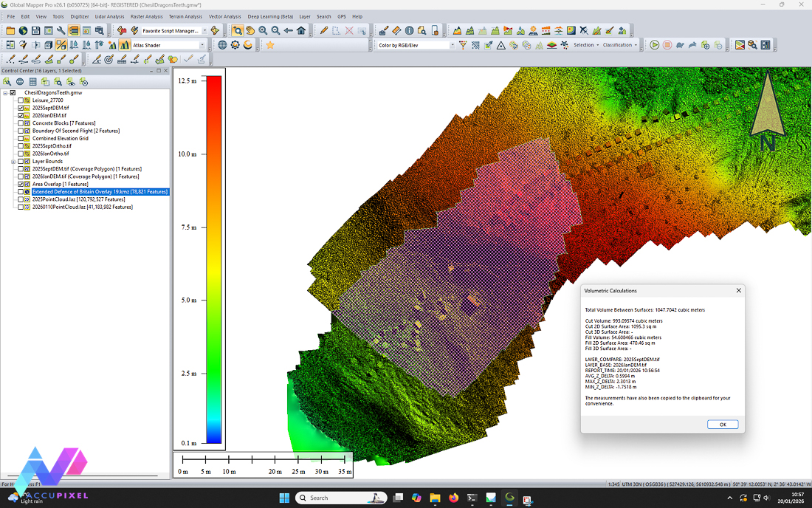Toggle off the Area Overlap layer
Screen dimensions: 812x508
click(21, 184)
